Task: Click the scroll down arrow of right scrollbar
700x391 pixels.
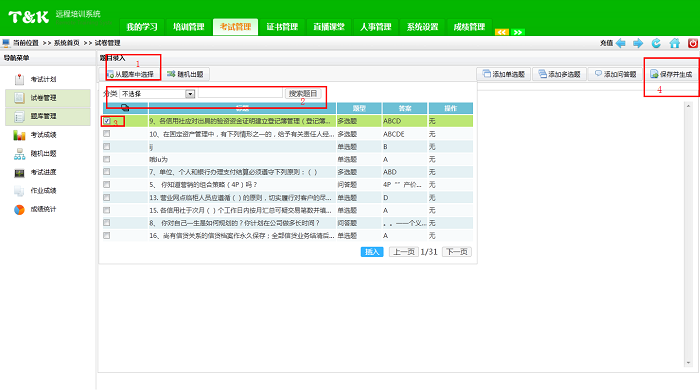Action: (688, 363)
